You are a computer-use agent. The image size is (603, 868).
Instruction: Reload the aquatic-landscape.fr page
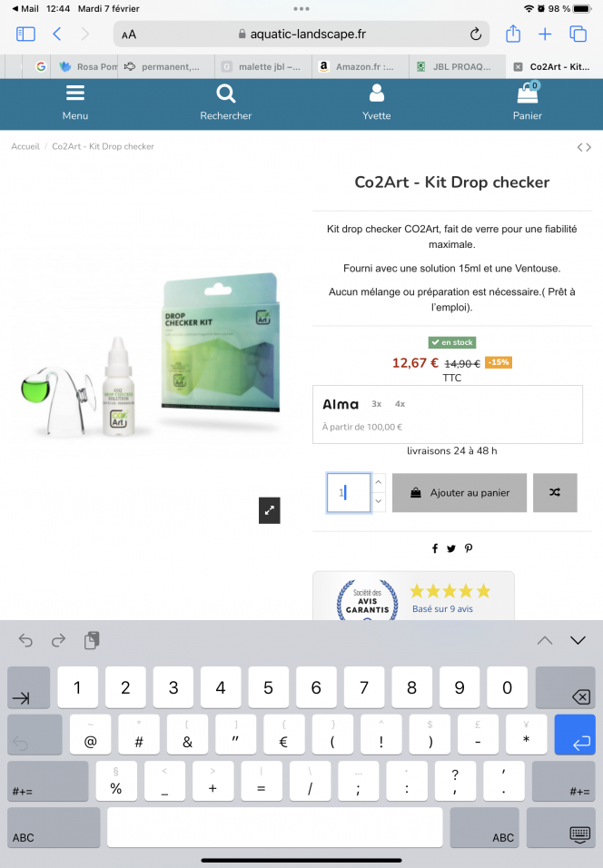[475, 35]
